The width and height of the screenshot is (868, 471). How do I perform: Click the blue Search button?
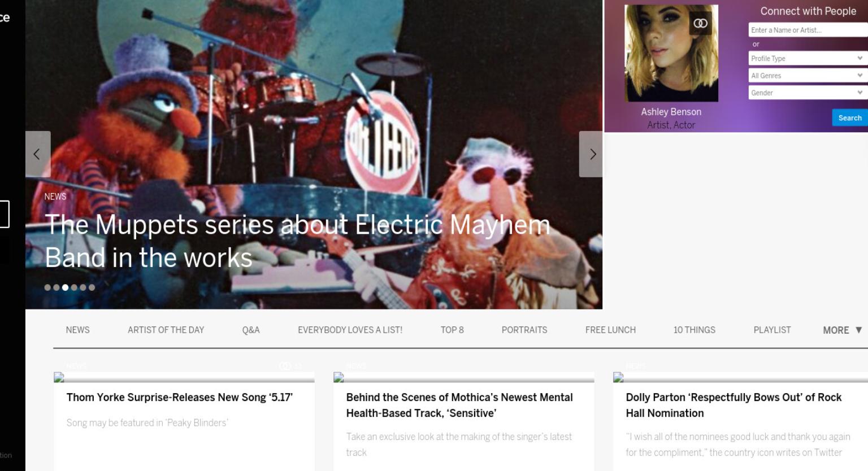[x=850, y=117]
